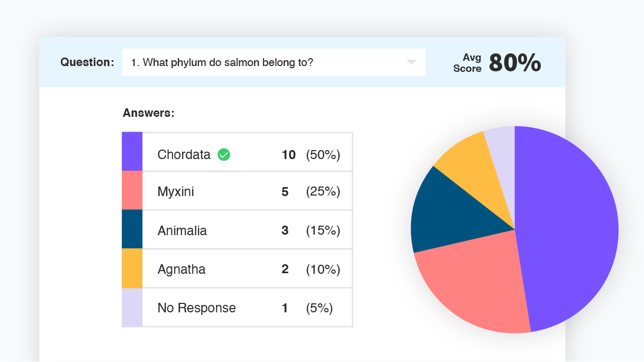Click the yellow swatch next to Agnatha
The width and height of the screenshot is (644, 362).
click(132, 268)
